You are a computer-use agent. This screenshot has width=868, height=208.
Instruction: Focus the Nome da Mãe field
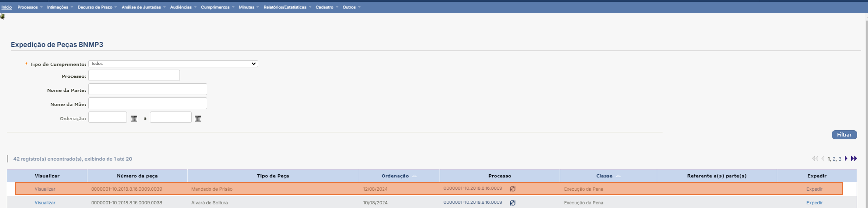click(x=148, y=103)
